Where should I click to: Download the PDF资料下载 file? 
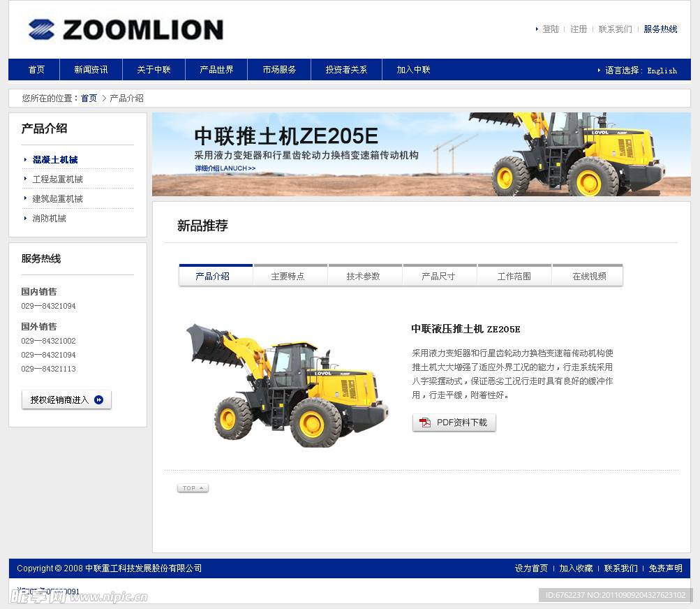(454, 423)
